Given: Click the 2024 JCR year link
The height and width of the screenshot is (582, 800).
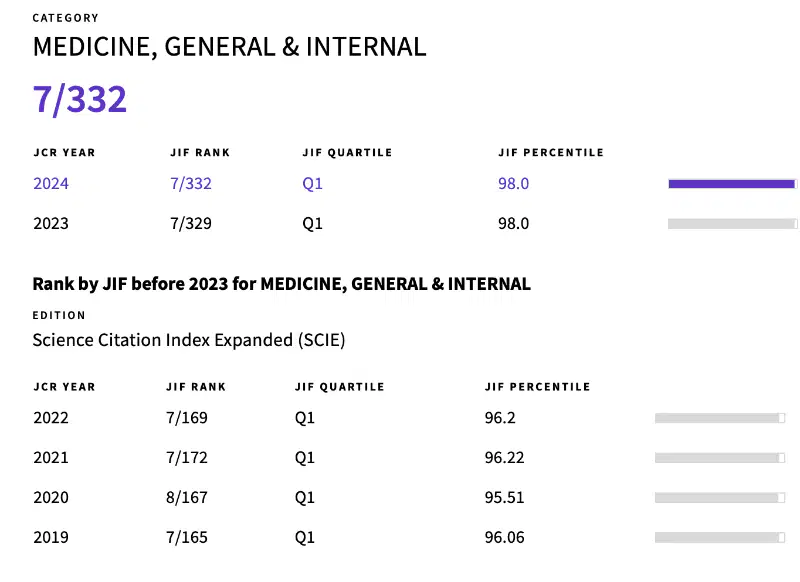Looking at the screenshot, I should [51, 184].
